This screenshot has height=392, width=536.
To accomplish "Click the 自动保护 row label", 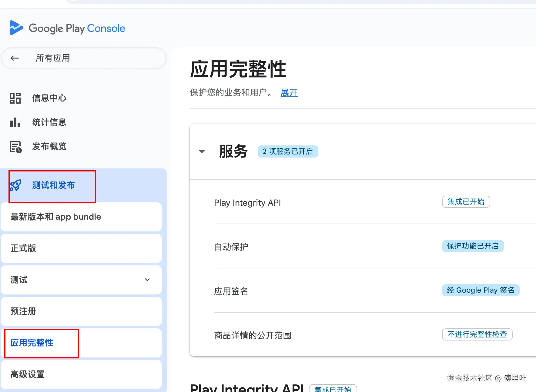I will click(x=231, y=247).
